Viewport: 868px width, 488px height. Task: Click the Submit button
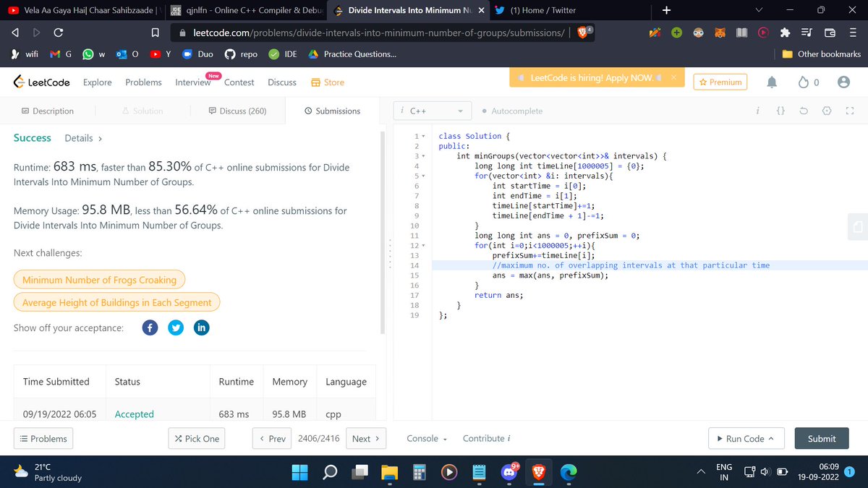tap(822, 439)
